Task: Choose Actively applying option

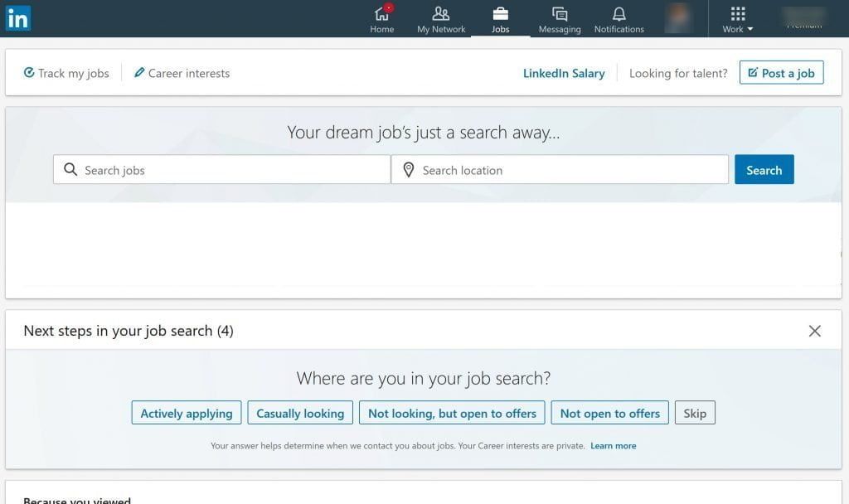Action: (x=187, y=413)
